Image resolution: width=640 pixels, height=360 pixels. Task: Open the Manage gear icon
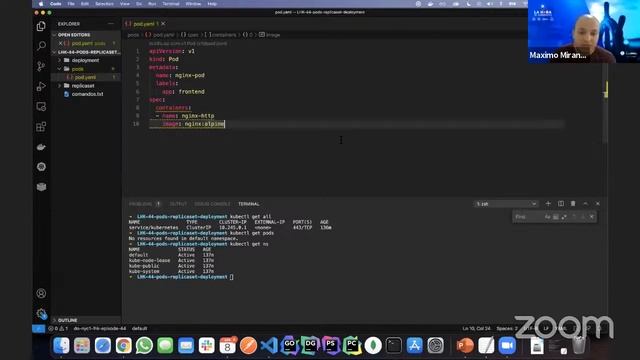[x=41, y=313]
